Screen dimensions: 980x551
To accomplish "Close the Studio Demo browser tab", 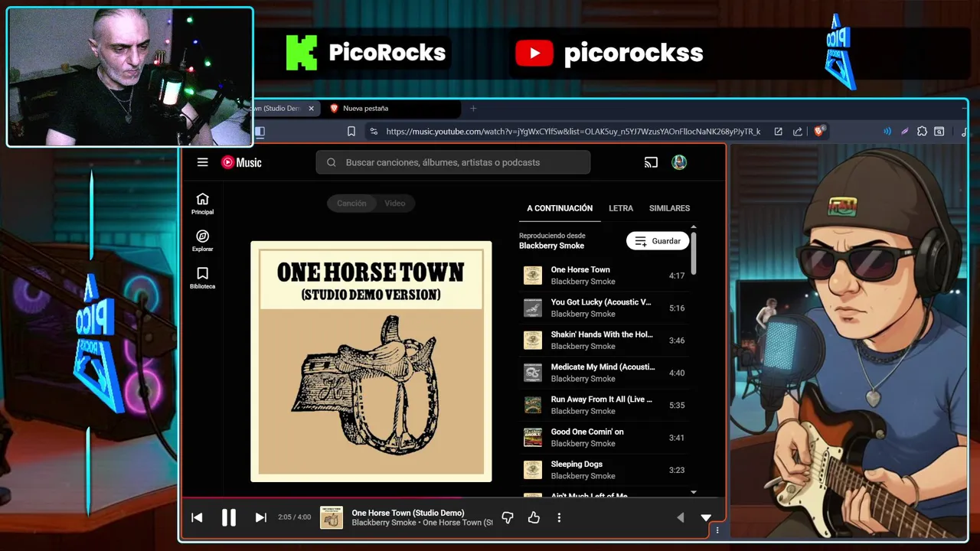I will tap(311, 109).
